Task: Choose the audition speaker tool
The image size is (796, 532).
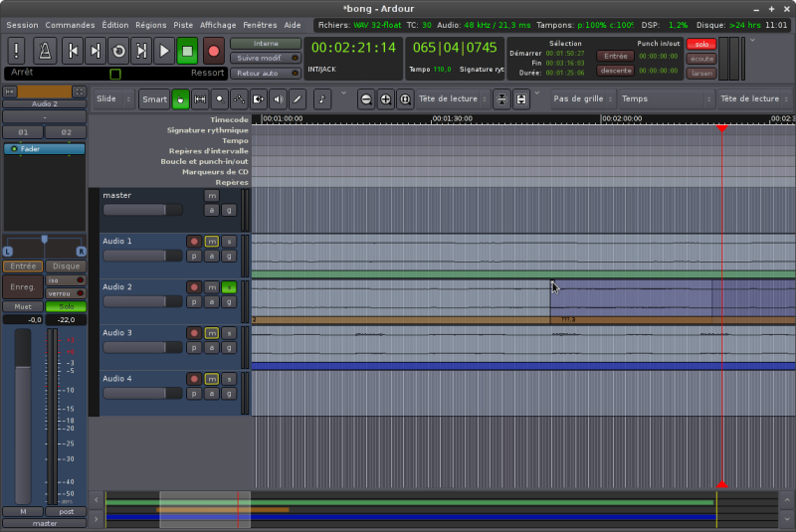Action: click(x=278, y=98)
